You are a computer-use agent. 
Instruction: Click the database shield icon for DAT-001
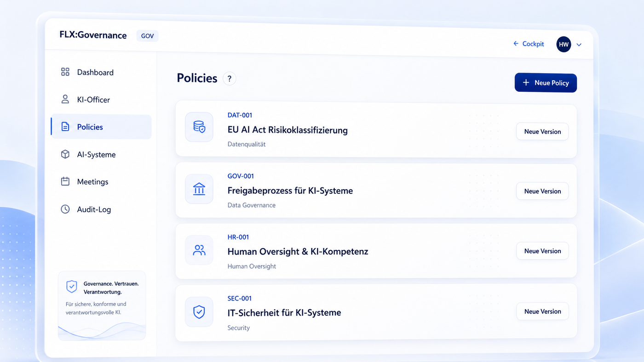coord(199,127)
